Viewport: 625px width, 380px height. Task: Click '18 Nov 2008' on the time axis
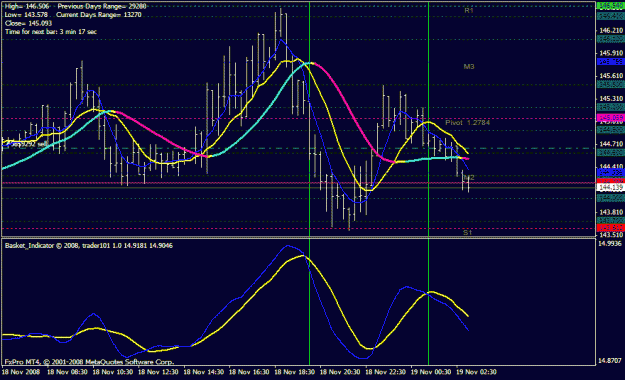[x=21, y=372]
